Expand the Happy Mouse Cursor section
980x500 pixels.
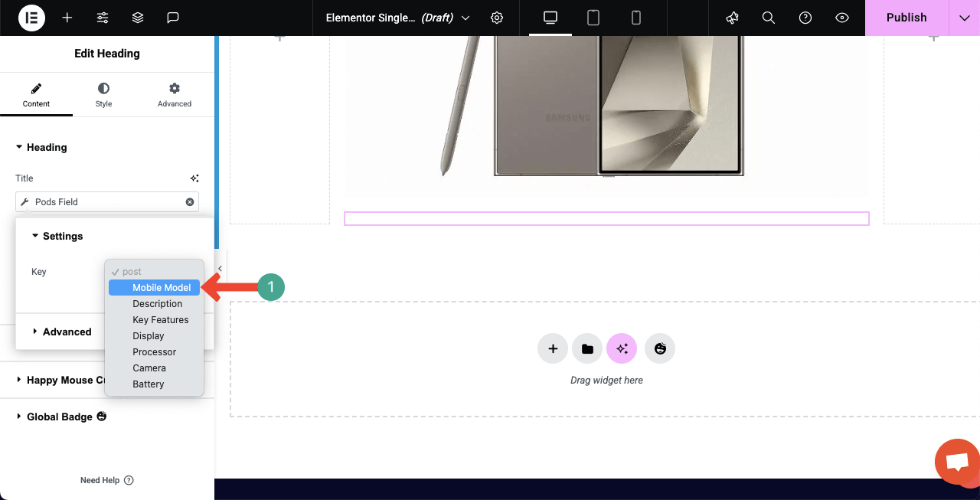(x=60, y=380)
